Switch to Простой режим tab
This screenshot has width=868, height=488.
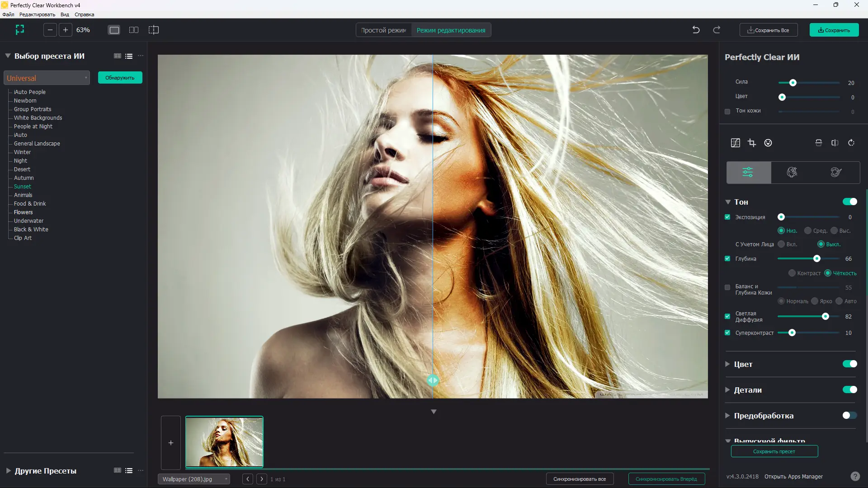(x=383, y=30)
